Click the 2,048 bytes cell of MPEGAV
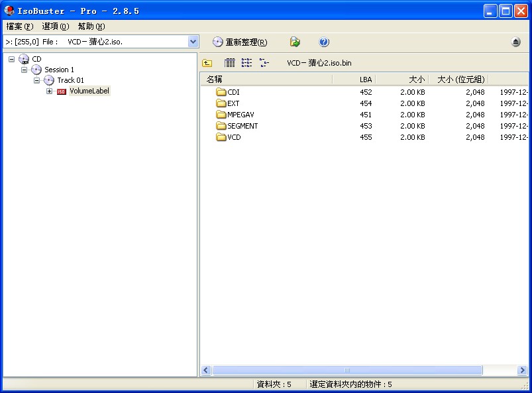The width and height of the screenshot is (532, 393). [475, 115]
